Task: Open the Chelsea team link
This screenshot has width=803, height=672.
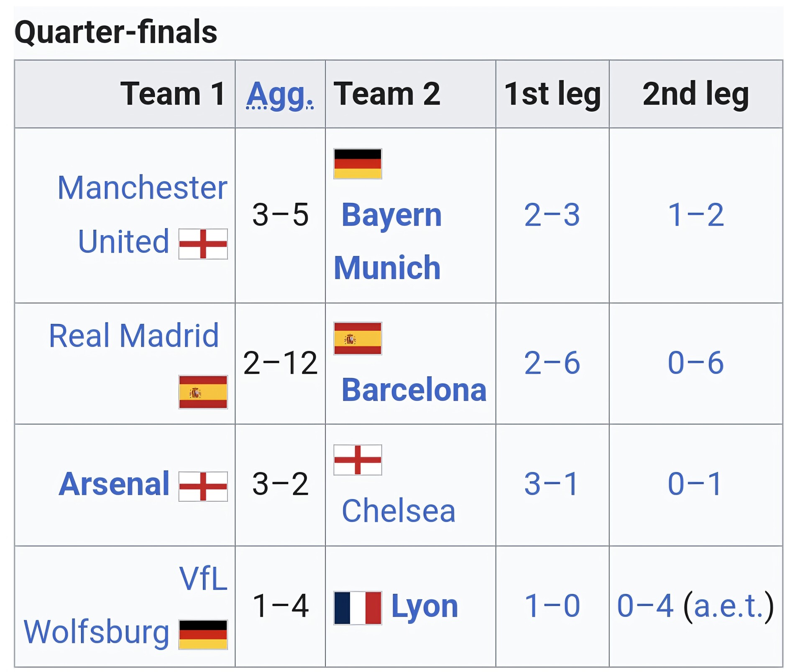Action: pos(399,511)
